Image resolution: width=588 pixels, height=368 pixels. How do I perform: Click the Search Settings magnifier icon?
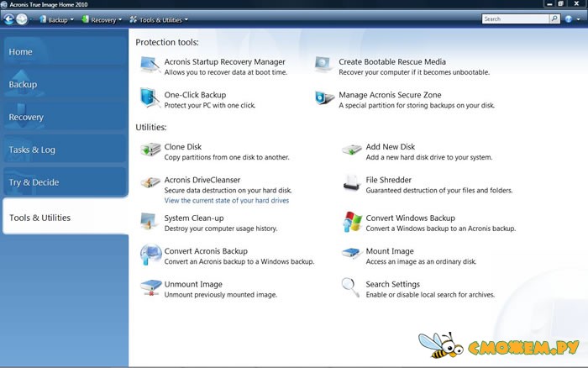point(350,287)
